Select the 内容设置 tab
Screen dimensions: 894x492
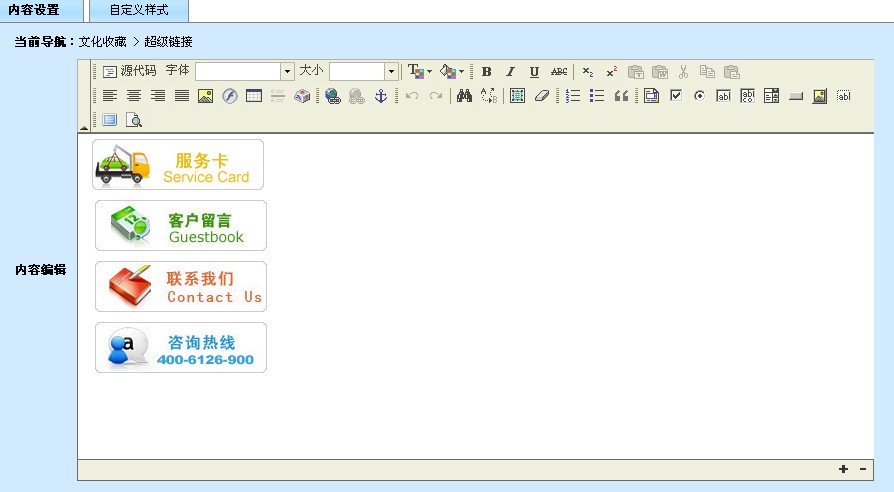(34, 10)
